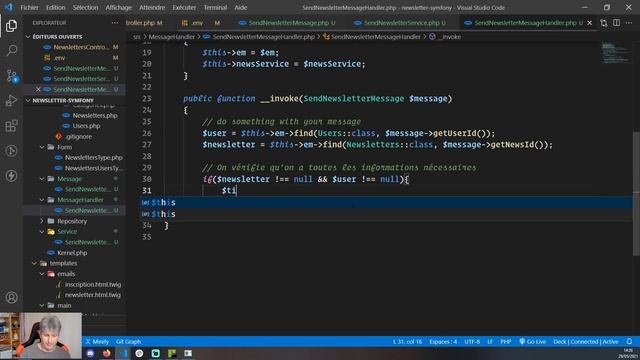Open editor more actions ellipsis

(629, 23)
